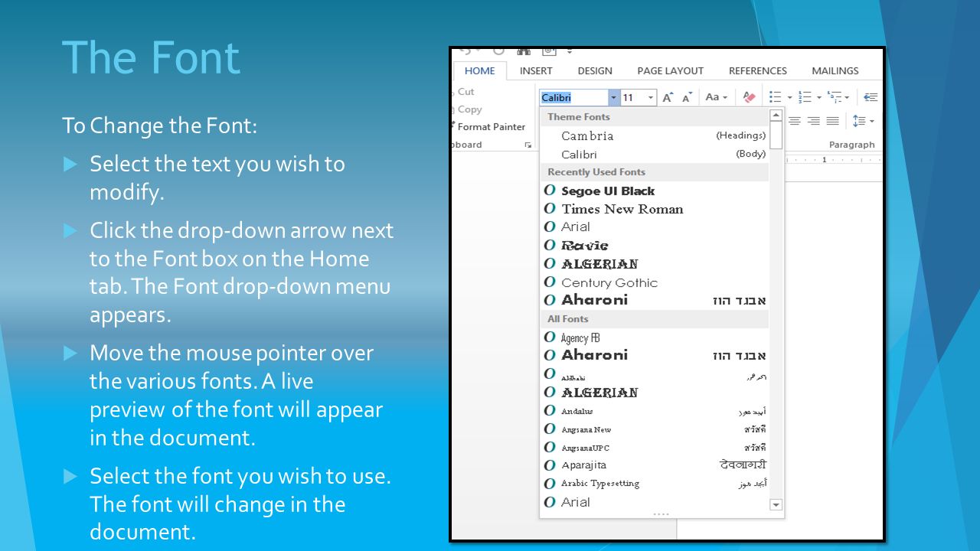Pick ALGERIAN under All Fonts
This screenshot has width=980, height=551.
coord(654,392)
